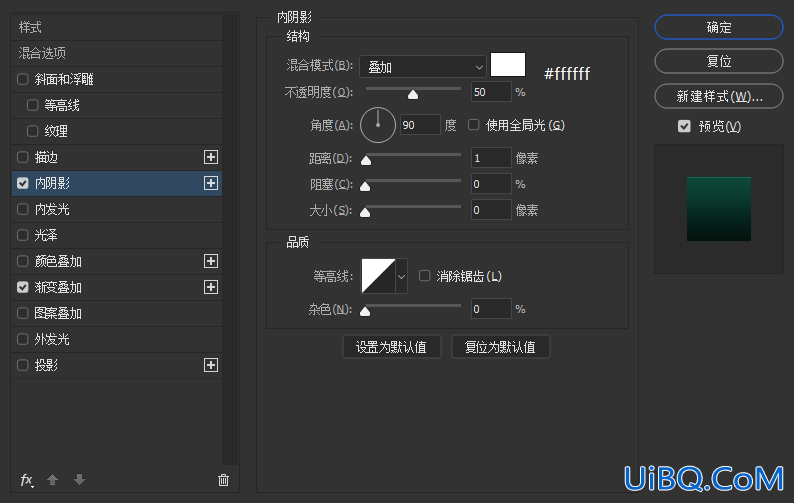Click the 新建样式 button

[719, 96]
